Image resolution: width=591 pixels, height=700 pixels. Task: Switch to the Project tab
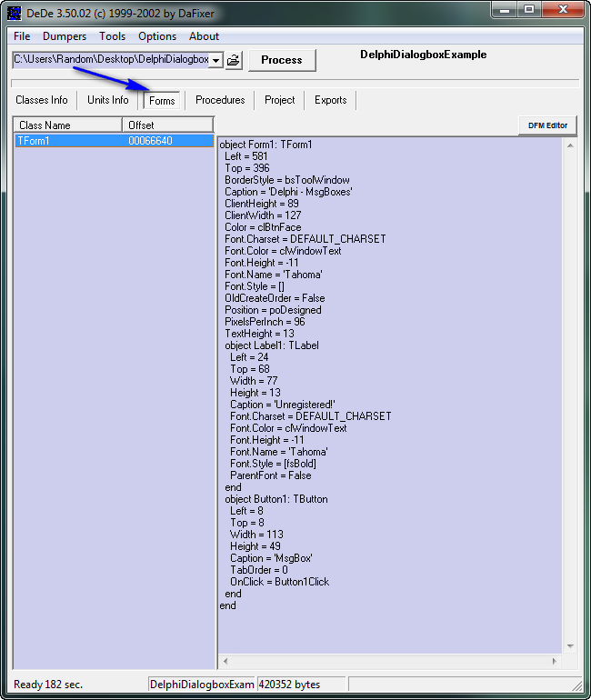point(279,100)
